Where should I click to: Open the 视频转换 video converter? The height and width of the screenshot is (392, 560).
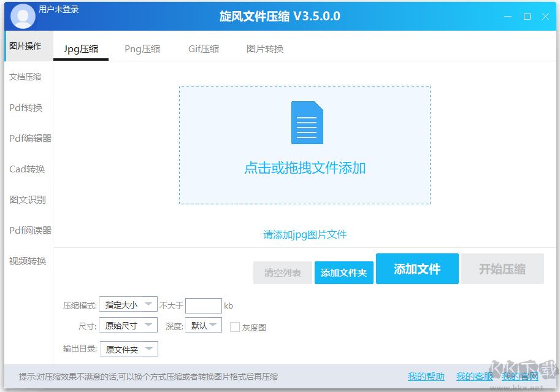click(26, 261)
